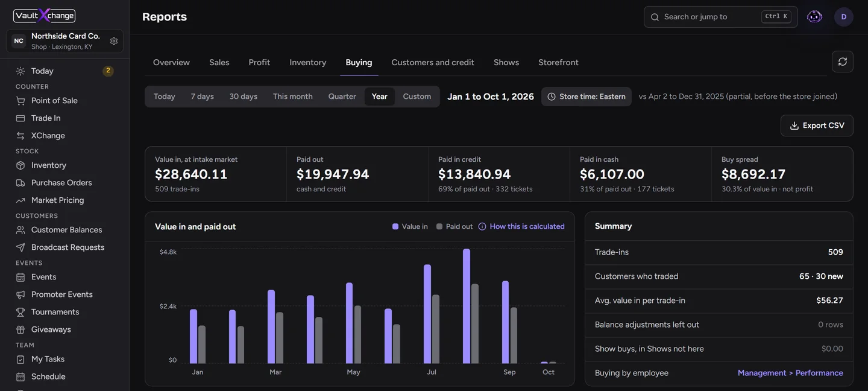This screenshot has height=391, width=868.
Task: Click the VaultXchange logo
Action: pyautogui.click(x=45, y=16)
